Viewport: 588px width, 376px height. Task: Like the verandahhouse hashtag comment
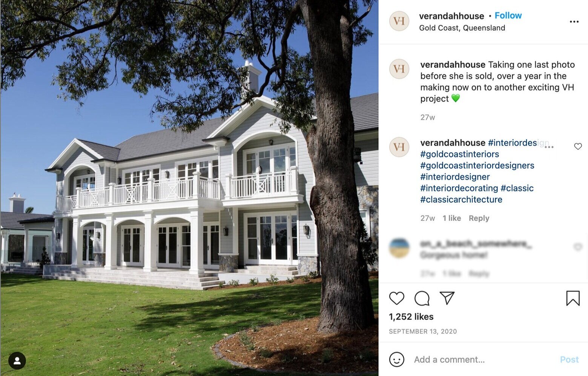[578, 146]
